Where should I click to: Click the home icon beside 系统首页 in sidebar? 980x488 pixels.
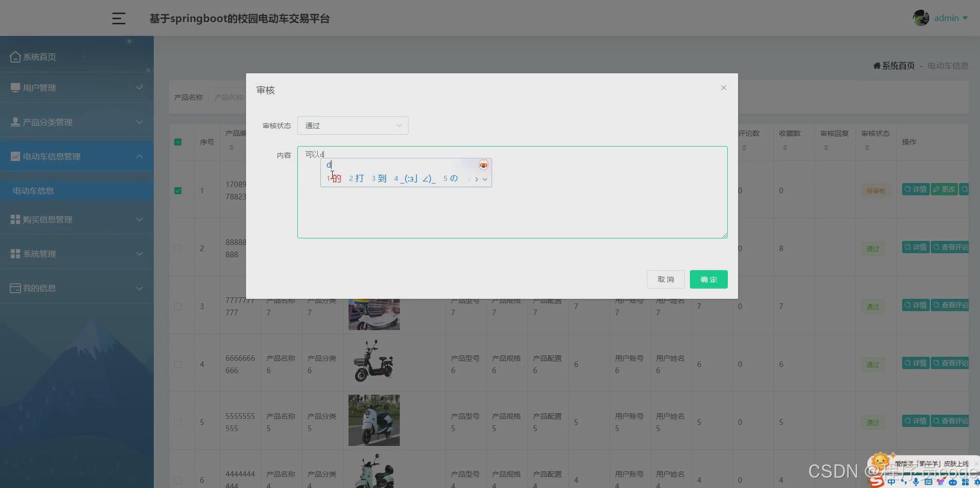coord(15,57)
